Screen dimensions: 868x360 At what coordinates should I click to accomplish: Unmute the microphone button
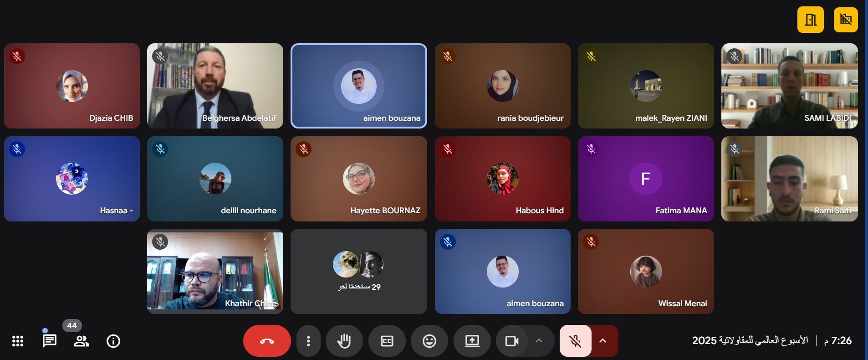coord(576,341)
